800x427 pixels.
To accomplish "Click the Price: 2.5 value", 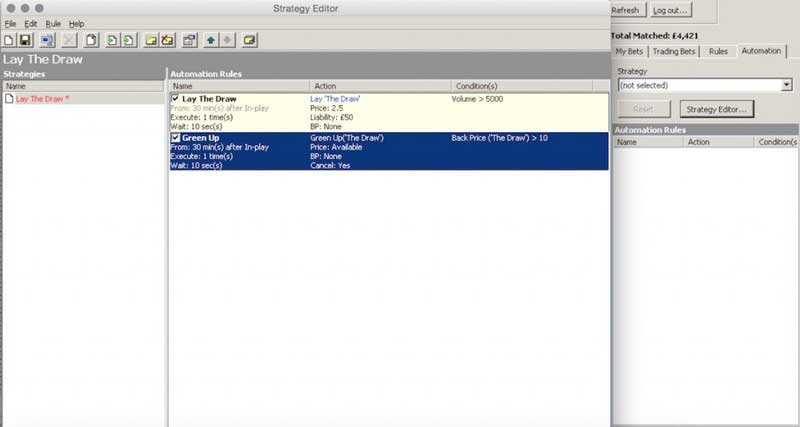I will click(327, 108).
